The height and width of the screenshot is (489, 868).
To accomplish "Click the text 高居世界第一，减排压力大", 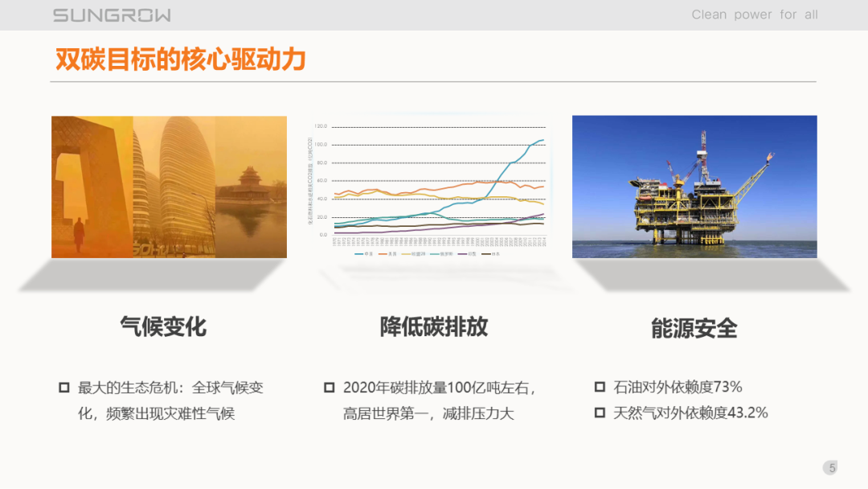I will 428,413.
